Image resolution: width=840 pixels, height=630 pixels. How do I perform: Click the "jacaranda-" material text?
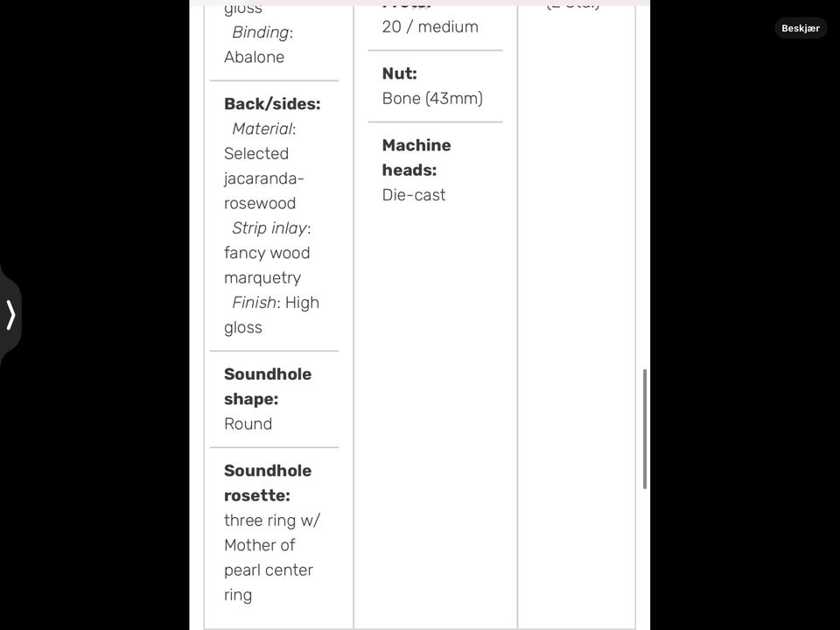tap(263, 178)
